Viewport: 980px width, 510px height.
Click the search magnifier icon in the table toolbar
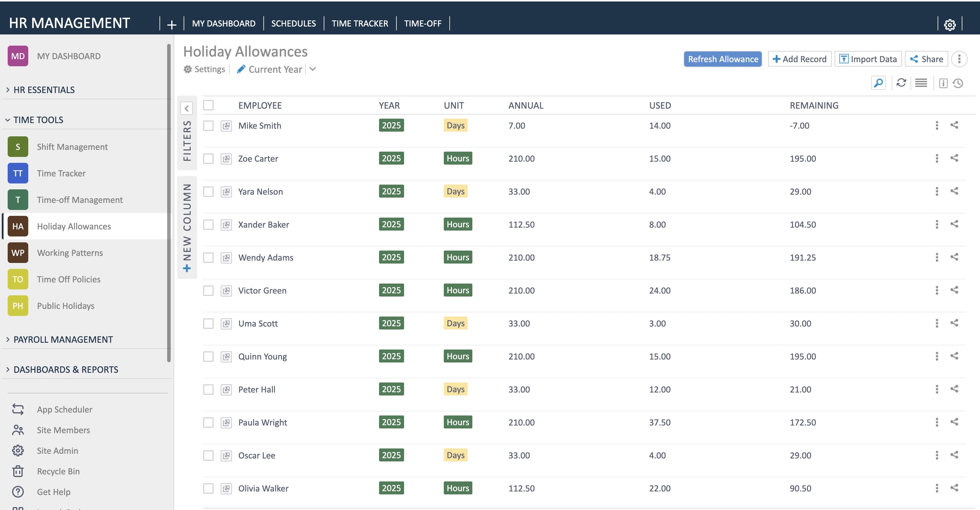click(x=878, y=83)
